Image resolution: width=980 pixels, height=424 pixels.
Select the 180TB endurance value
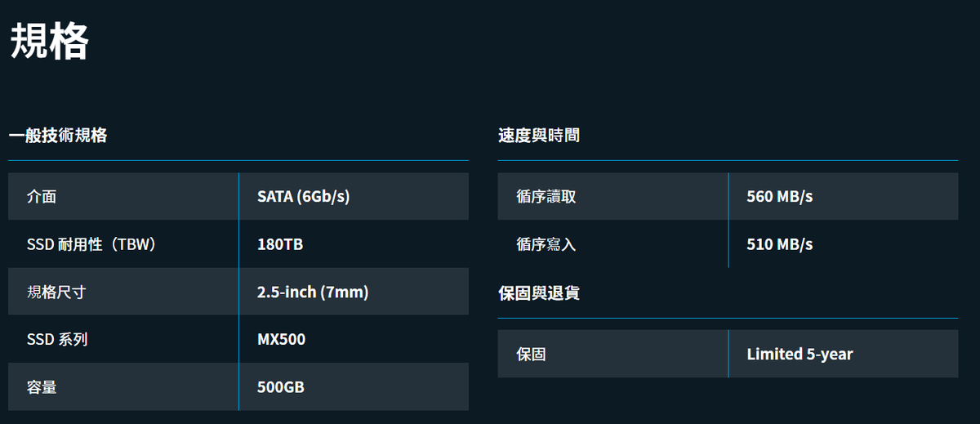pyautogui.click(x=280, y=244)
